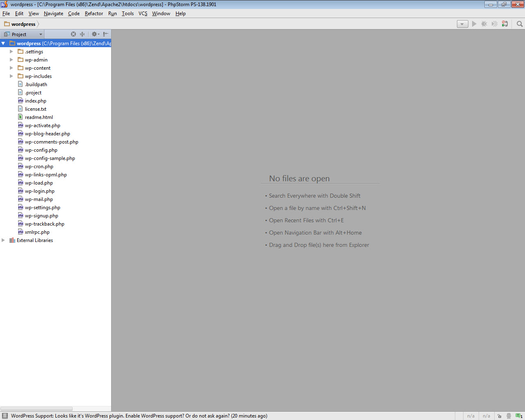
Task: Click the wordpress breadcrumb in navigation bar
Action: 23,24
